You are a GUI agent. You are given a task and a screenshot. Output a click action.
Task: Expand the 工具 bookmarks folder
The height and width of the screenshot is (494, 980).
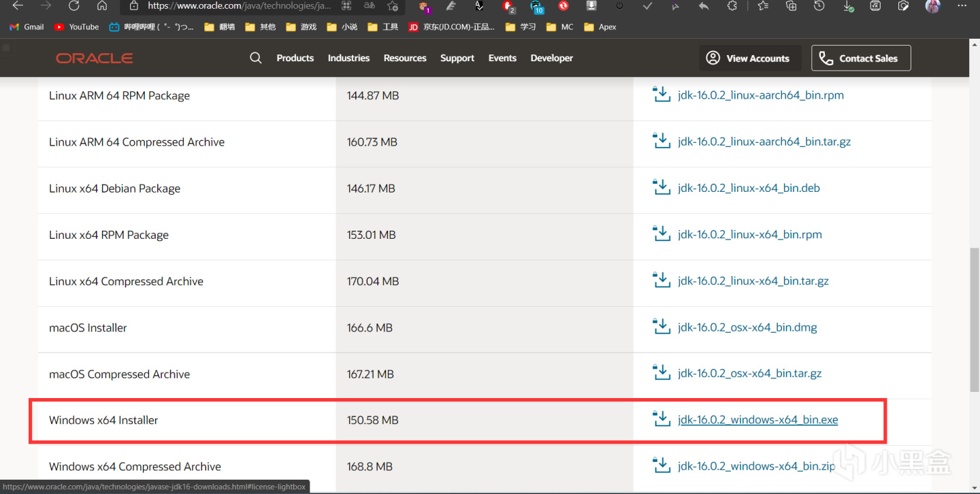click(382, 27)
